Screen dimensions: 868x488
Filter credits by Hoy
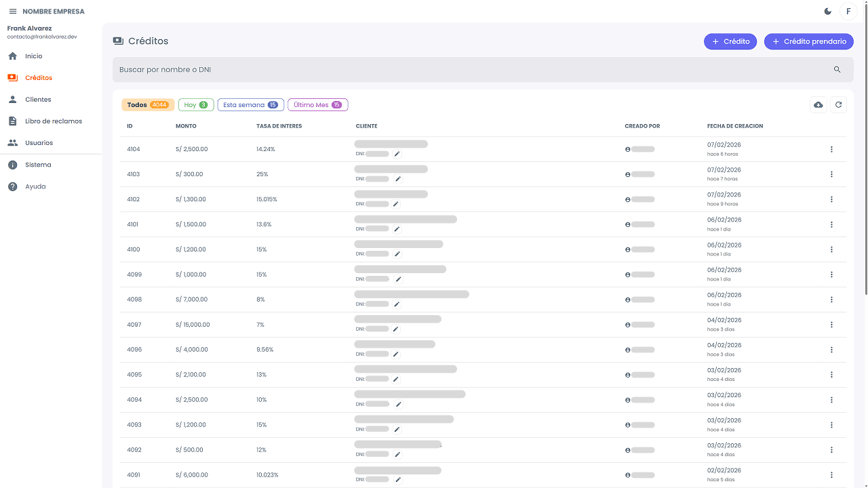click(196, 105)
